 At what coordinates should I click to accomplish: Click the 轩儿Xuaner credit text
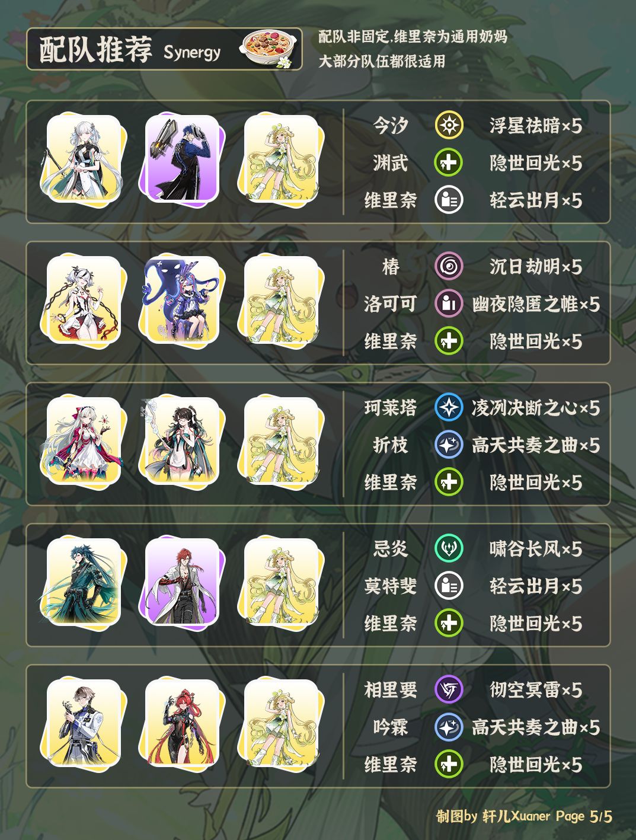[516, 816]
